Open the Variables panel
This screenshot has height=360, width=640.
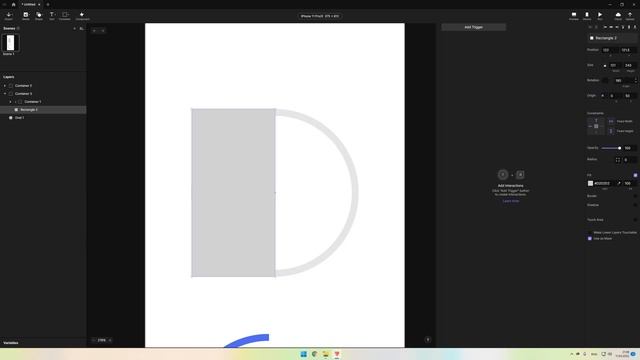point(11,343)
